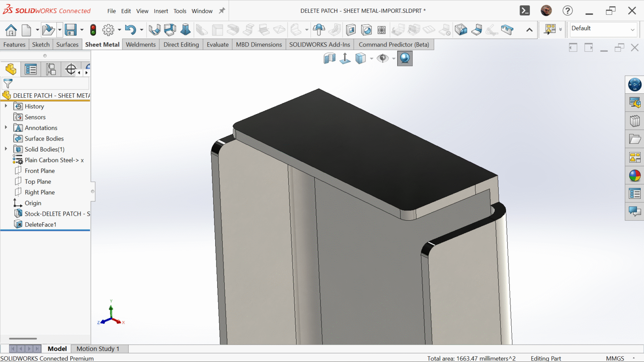Expand the History tree node
Viewport: 644px width, 362px height.
pos(6,106)
